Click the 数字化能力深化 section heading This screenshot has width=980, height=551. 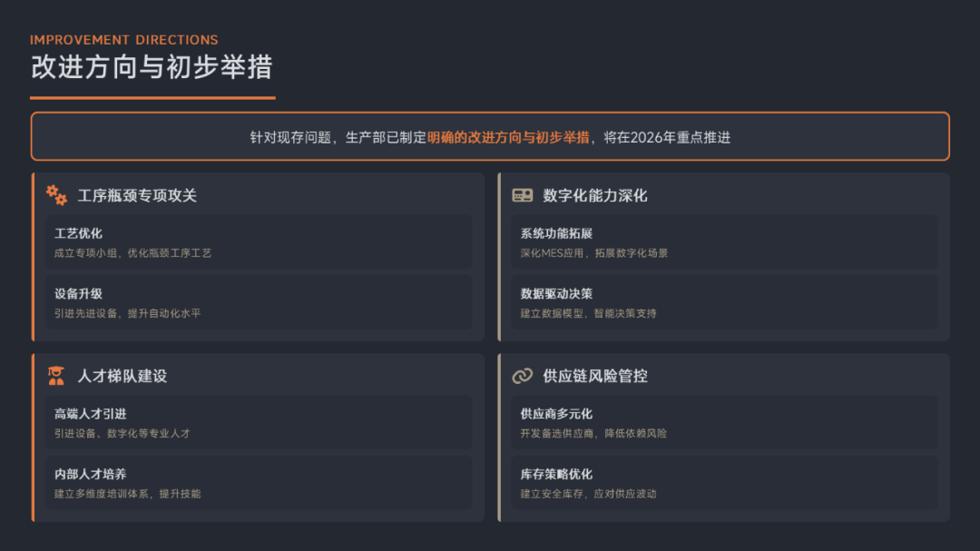595,195
